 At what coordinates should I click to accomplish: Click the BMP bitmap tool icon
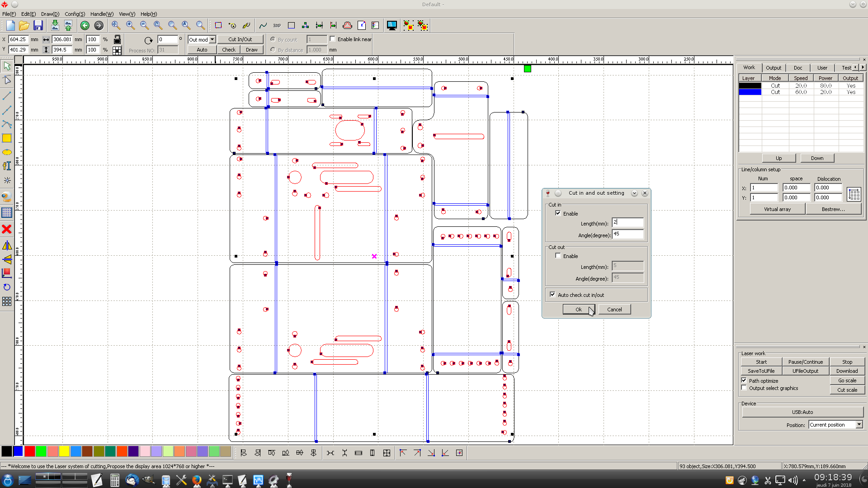point(277,26)
